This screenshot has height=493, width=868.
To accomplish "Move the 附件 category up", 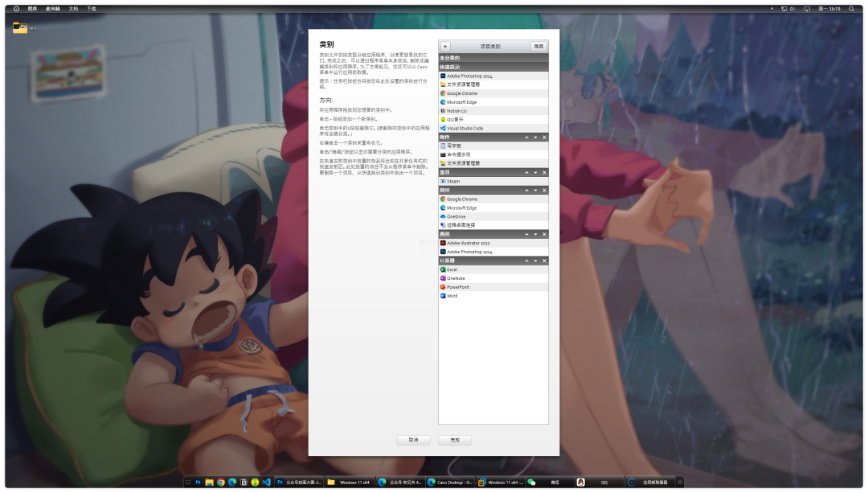I will [526, 138].
